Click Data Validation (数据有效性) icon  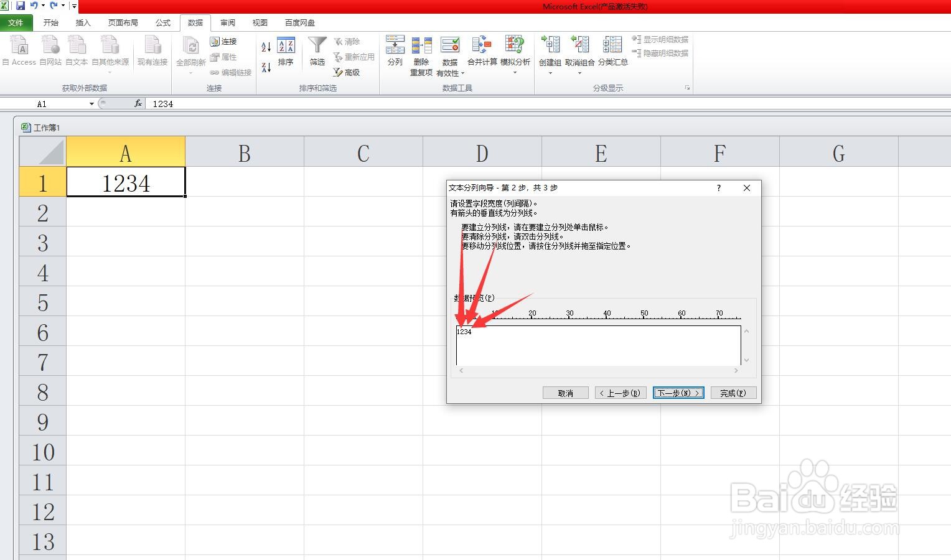click(450, 46)
